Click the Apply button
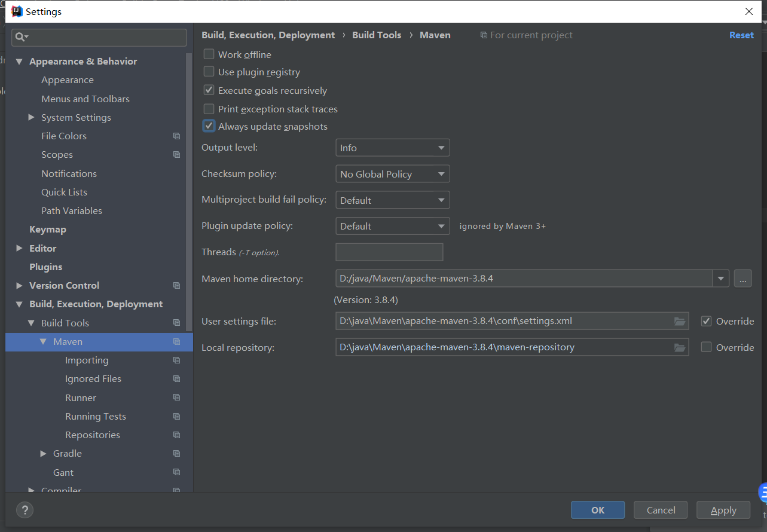 [x=723, y=510]
